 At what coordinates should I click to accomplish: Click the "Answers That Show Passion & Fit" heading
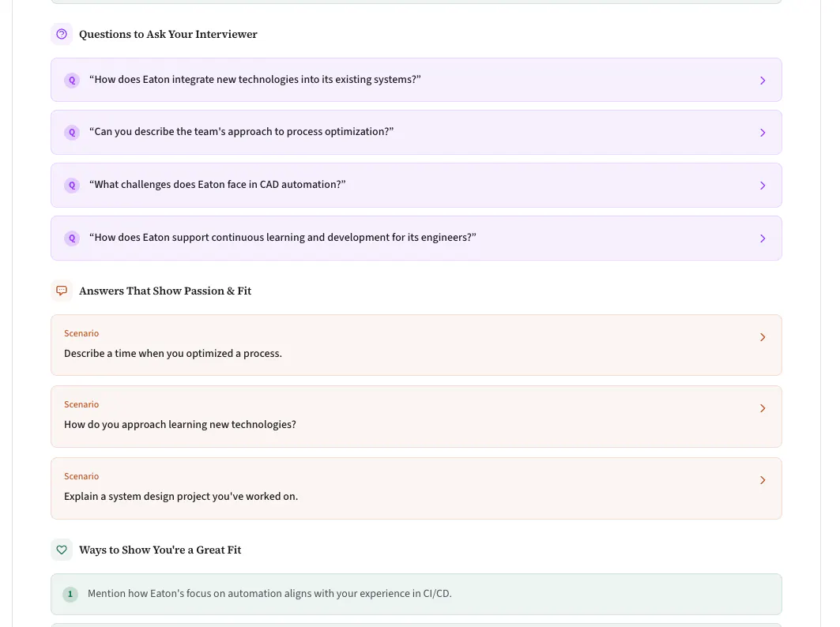point(165,291)
